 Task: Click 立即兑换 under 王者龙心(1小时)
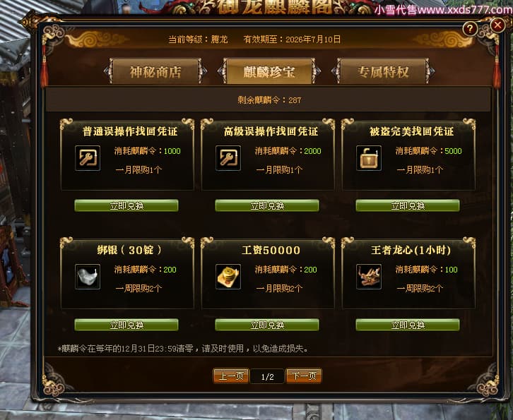[408, 325]
